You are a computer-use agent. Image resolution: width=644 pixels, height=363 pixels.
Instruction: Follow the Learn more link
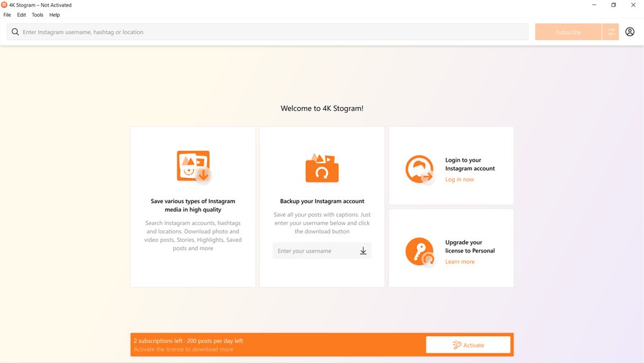click(460, 262)
